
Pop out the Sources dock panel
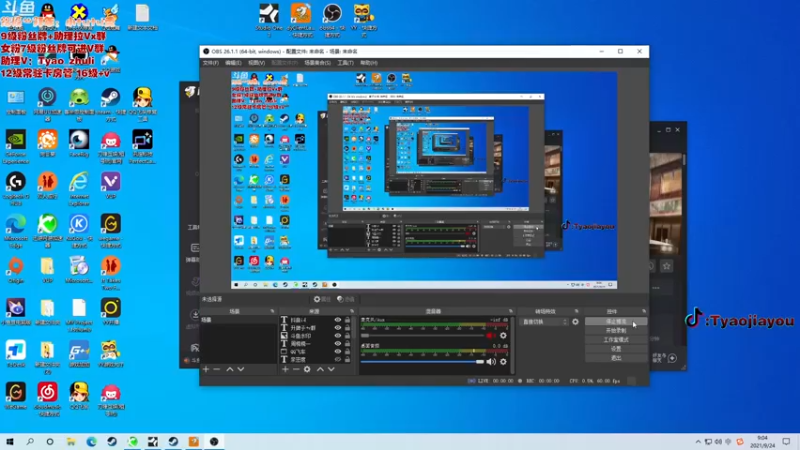point(352,311)
